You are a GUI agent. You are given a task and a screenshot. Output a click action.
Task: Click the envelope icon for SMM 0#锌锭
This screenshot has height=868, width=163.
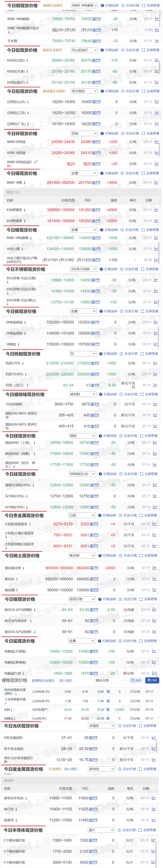pos(98,142)
